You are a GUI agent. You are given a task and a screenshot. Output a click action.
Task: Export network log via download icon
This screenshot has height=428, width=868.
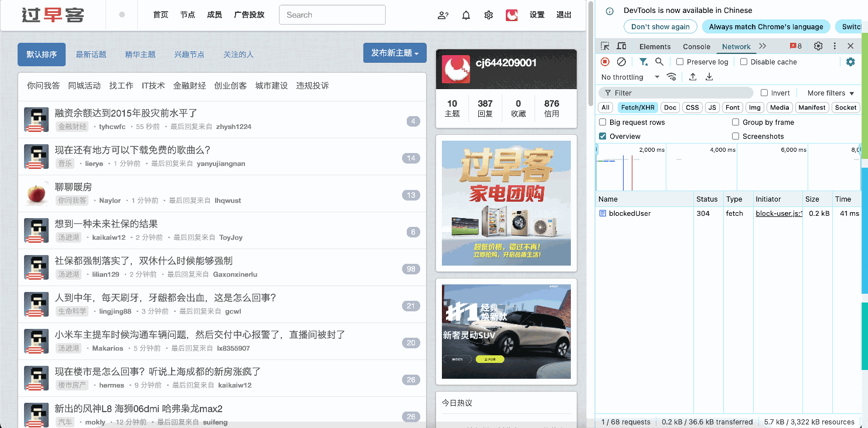point(709,77)
